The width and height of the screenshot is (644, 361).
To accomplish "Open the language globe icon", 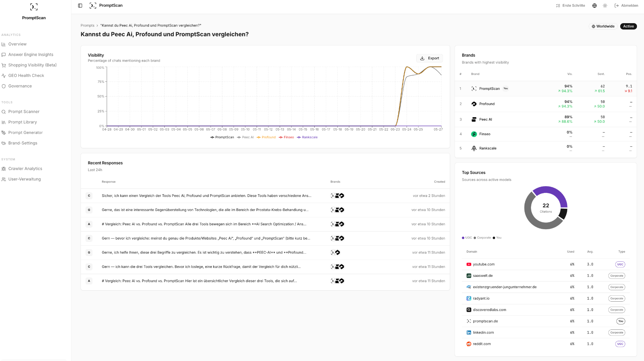I will point(594,6).
